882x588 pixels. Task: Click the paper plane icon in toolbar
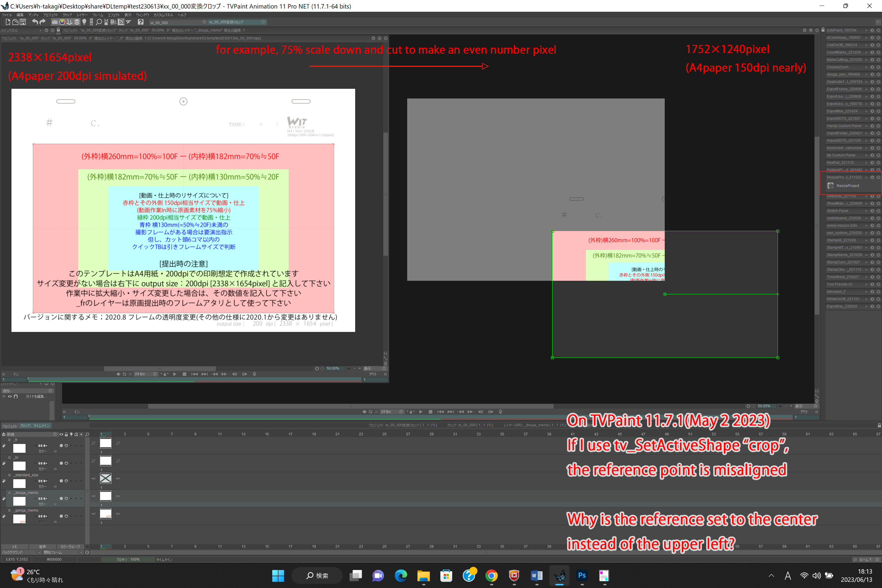tap(128, 22)
